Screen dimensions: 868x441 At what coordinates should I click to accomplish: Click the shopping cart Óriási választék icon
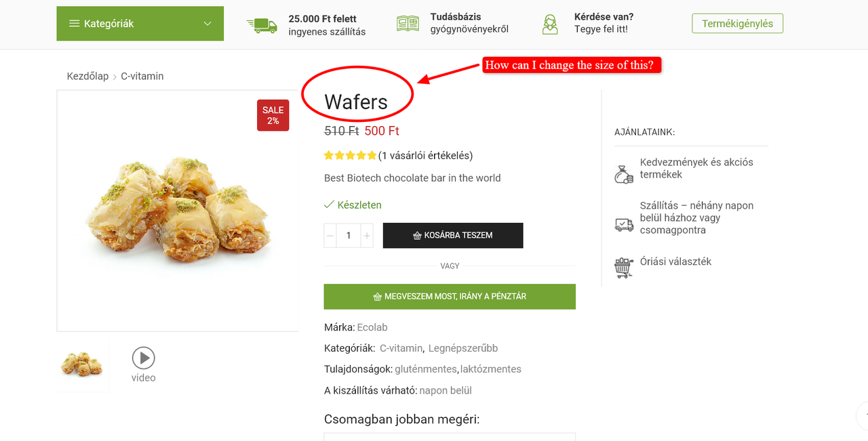(624, 267)
